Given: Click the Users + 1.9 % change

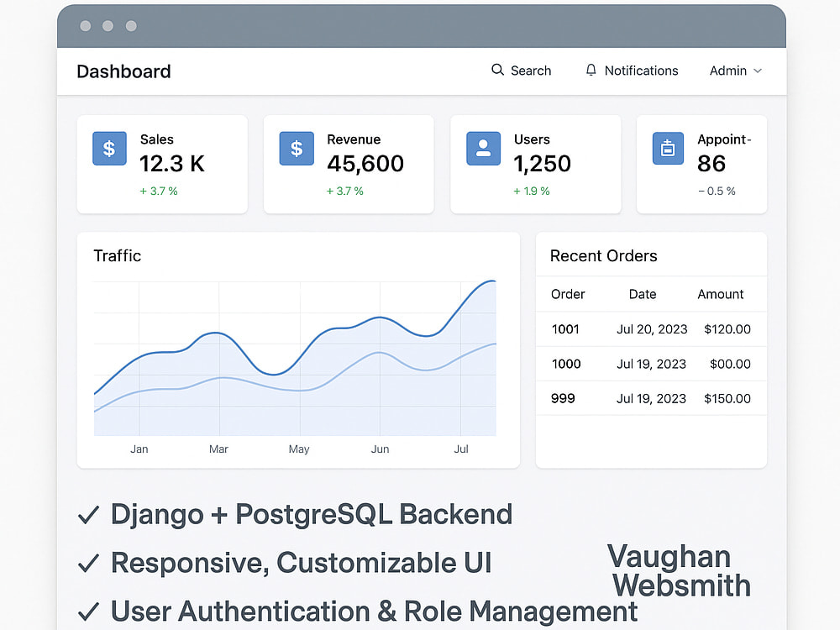Looking at the screenshot, I should click(x=532, y=191).
